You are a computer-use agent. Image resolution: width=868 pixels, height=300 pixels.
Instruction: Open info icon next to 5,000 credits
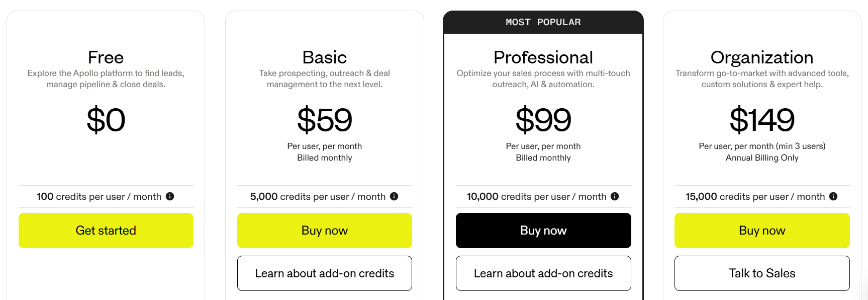pos(394,196)
